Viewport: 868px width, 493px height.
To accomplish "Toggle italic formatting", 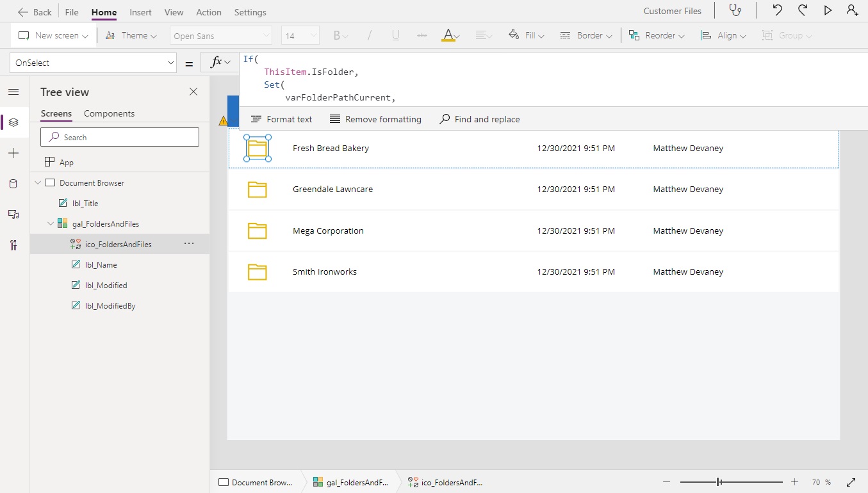I will [370, 35].
